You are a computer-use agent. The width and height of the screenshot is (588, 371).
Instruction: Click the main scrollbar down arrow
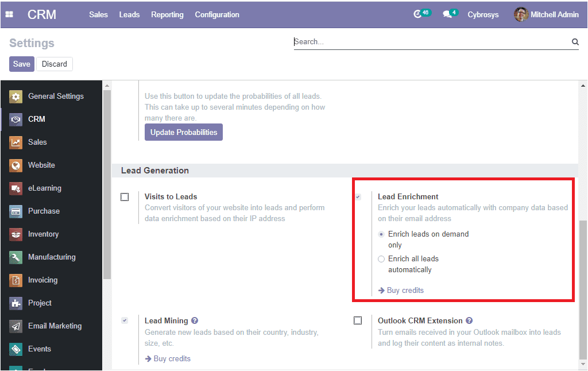(583, 364)
